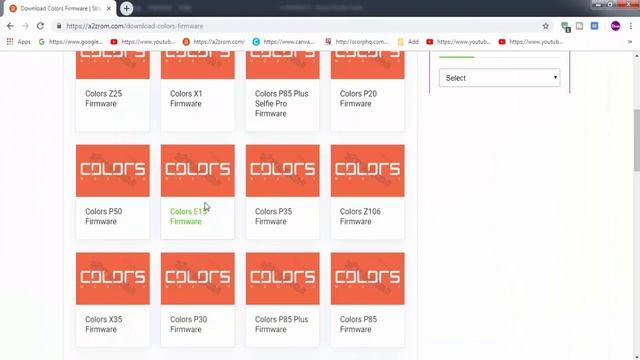This screenshot has width=640, height=360.
Task: Open Colors X35 Firmware link
Action: coord(104,324)
